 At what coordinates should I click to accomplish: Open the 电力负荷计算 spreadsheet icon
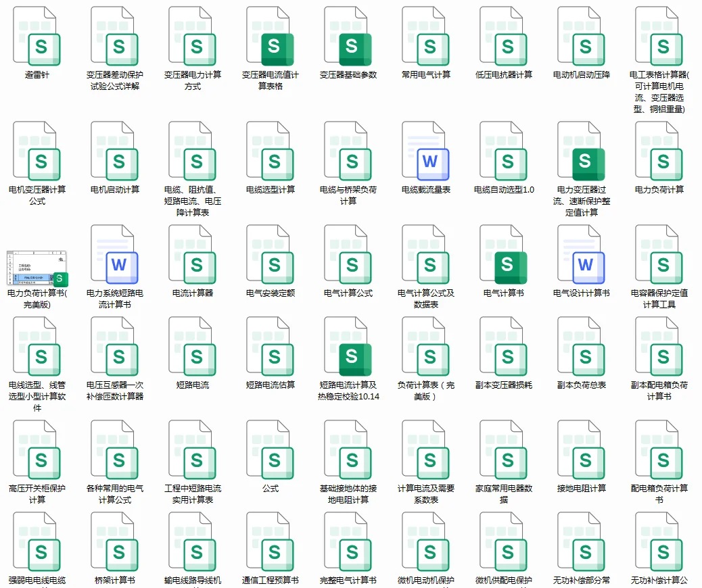pyautogui.click(x=659, y=151)
